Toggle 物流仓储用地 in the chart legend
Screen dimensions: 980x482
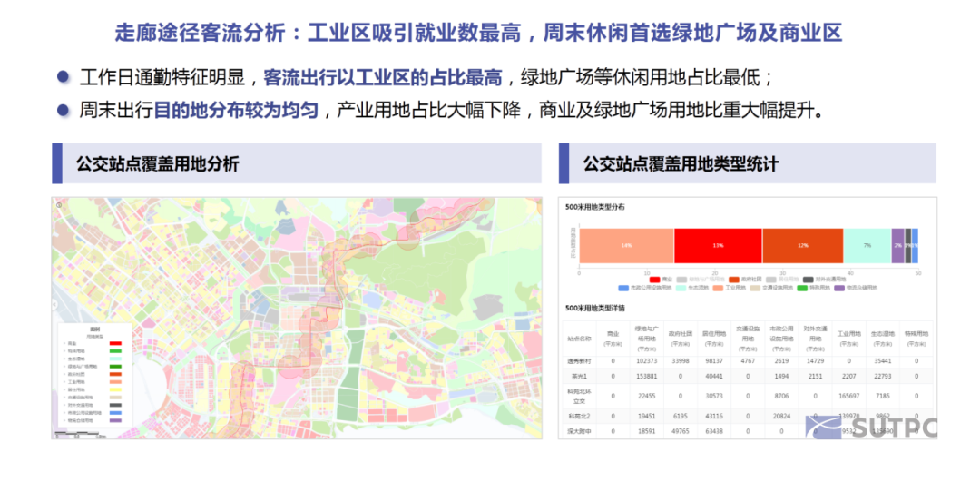(x=856, y=288)
